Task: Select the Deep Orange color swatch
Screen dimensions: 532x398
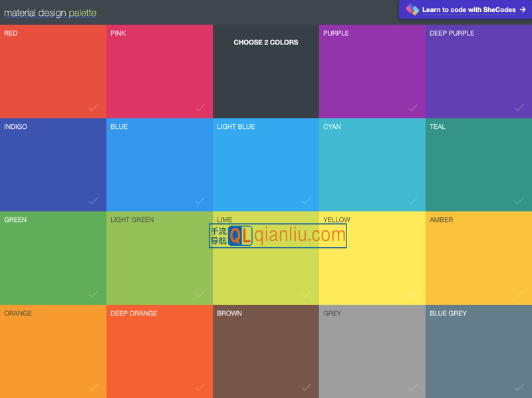Action: [x=160, y=351]
